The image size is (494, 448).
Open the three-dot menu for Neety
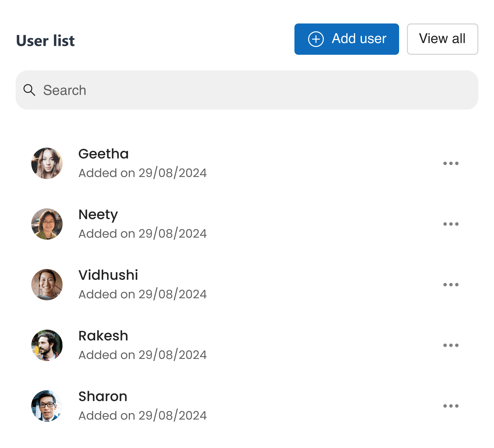coord(451,224)
